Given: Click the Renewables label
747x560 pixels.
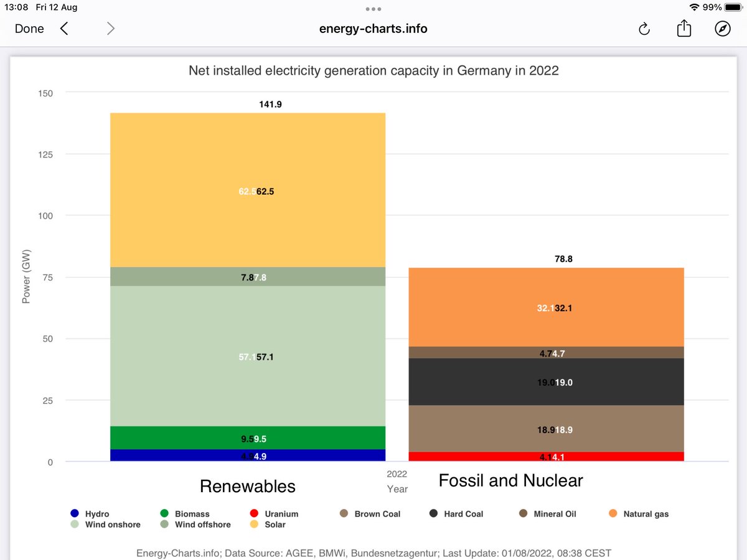Looking at the screenshot, I should pos(248,486).
